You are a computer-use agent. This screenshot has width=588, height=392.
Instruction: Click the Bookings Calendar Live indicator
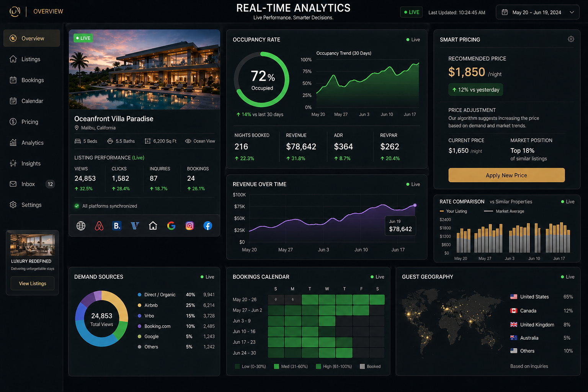coord(377,277)
